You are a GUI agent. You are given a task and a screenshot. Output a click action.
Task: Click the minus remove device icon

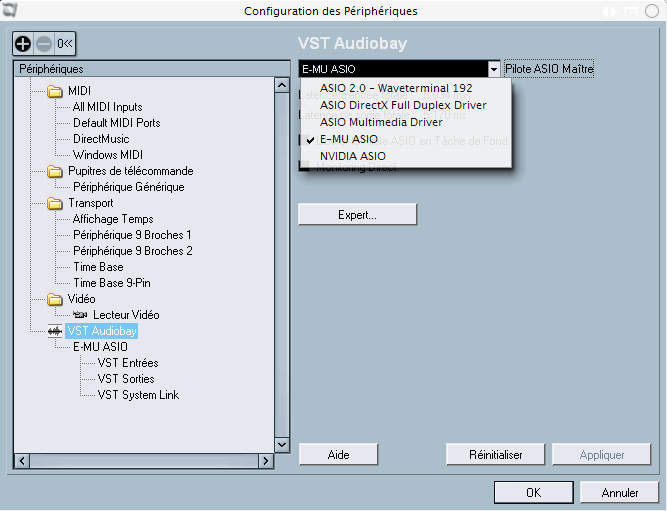coord(44,43)
